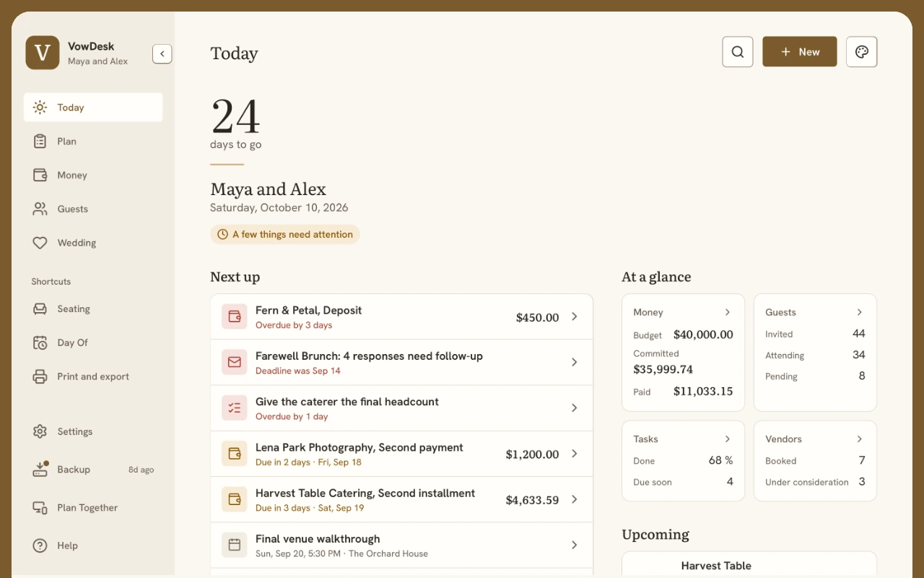Expand the Guests card chevron
Screen dimensions: 924x578
pyautogui.click(x=860, y=312)
